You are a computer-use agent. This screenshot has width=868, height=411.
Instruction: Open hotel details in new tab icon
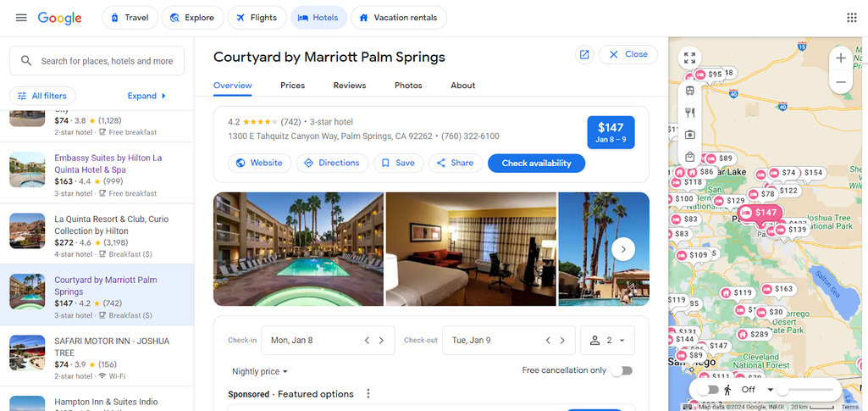tap(584, 54)
